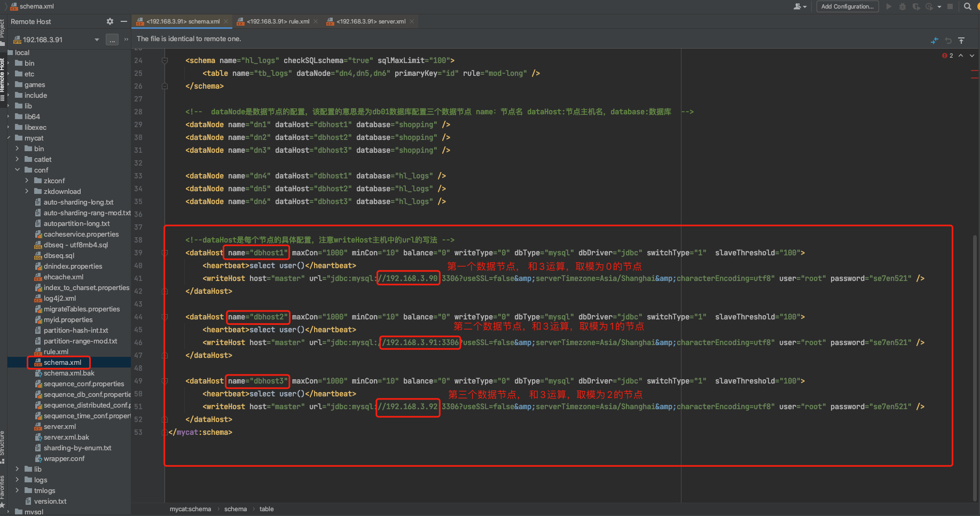Viewport: 980px width, 516px height.
Task: Click the ellipsis button beside server dropdown
Action: click(112, 40)
